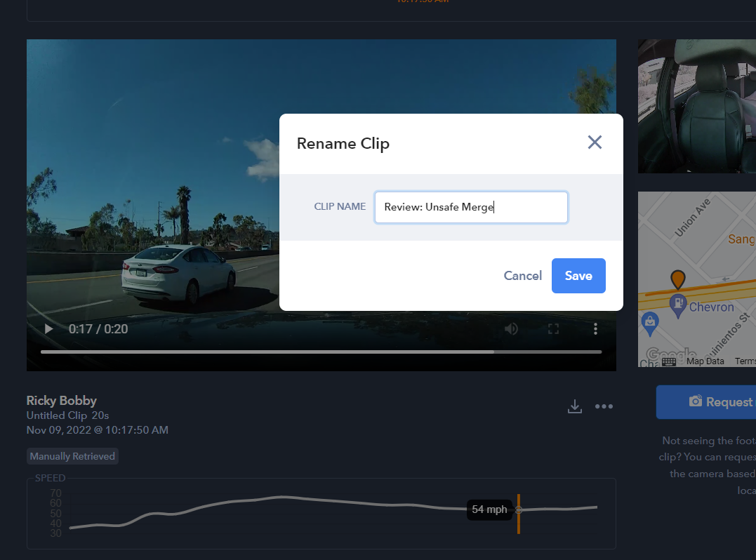Seek on the video progress bar
The height and width of the screenshot is (560, 756).
(321, 352)
